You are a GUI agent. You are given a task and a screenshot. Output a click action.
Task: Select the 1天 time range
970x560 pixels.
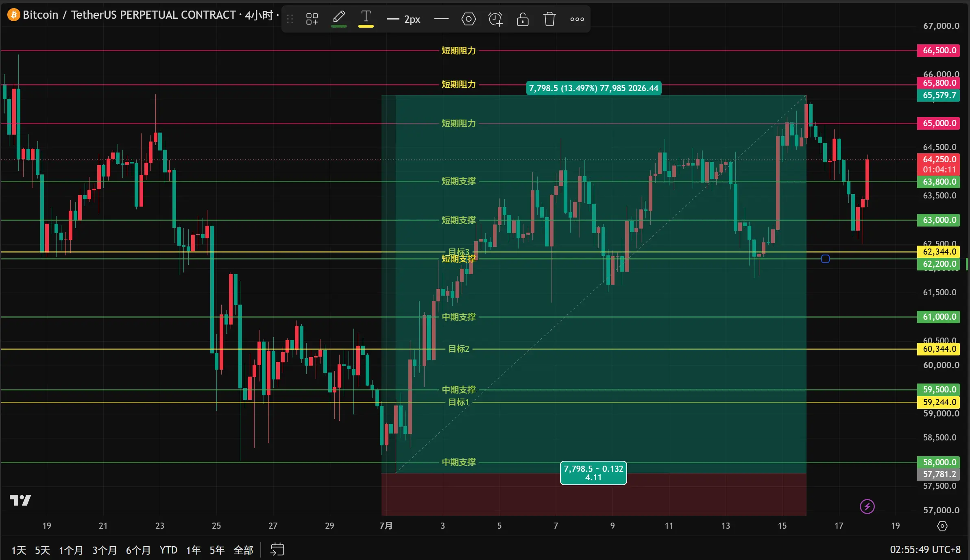19,550
